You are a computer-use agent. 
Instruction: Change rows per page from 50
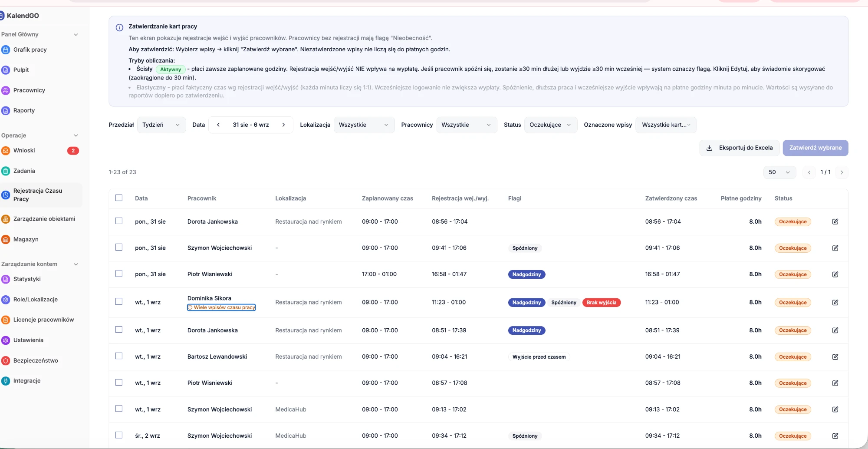[779, 172]
